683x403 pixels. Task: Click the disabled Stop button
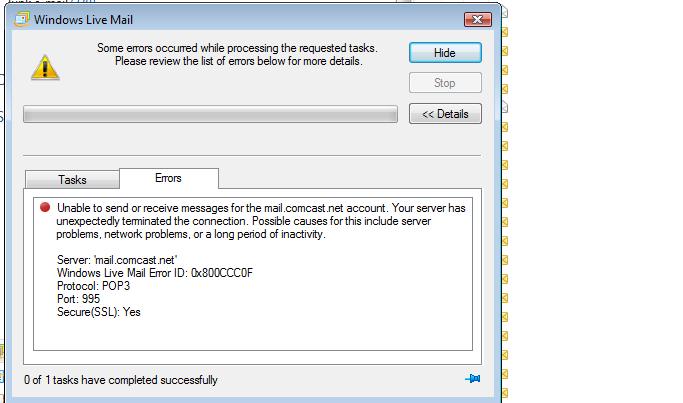coord(445,83)
